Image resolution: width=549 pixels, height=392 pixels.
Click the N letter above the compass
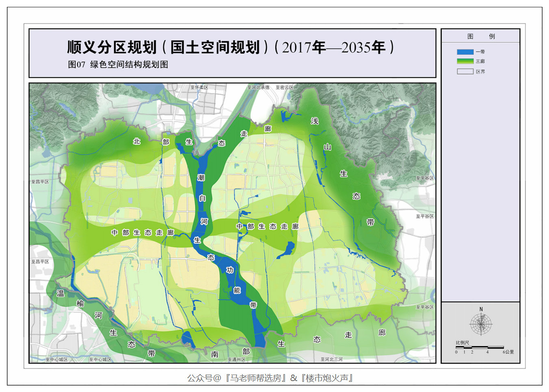point(481,309)
